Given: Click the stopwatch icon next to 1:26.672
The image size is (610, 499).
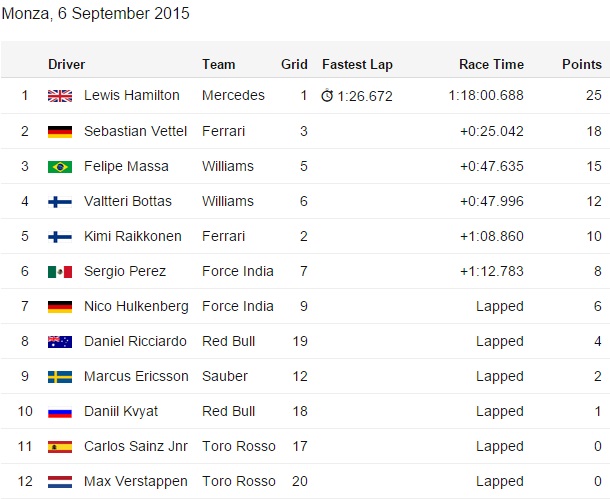Looking at the screenshot, I should tap(327, 96).
